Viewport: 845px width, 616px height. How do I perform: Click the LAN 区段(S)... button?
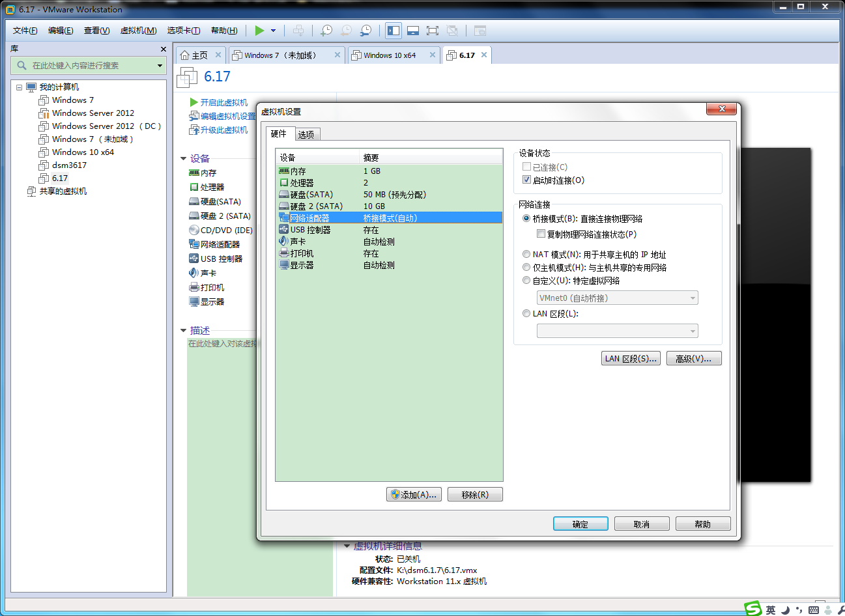[631, 358]
